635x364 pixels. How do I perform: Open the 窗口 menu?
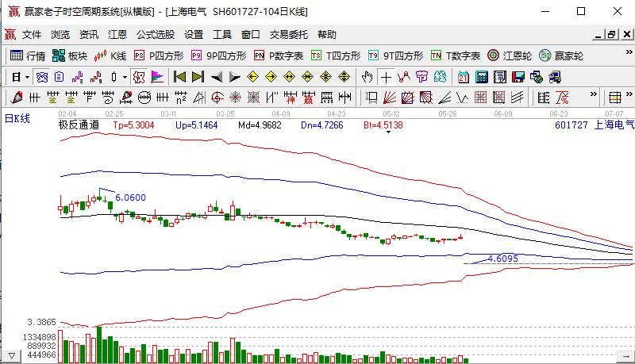251,35
